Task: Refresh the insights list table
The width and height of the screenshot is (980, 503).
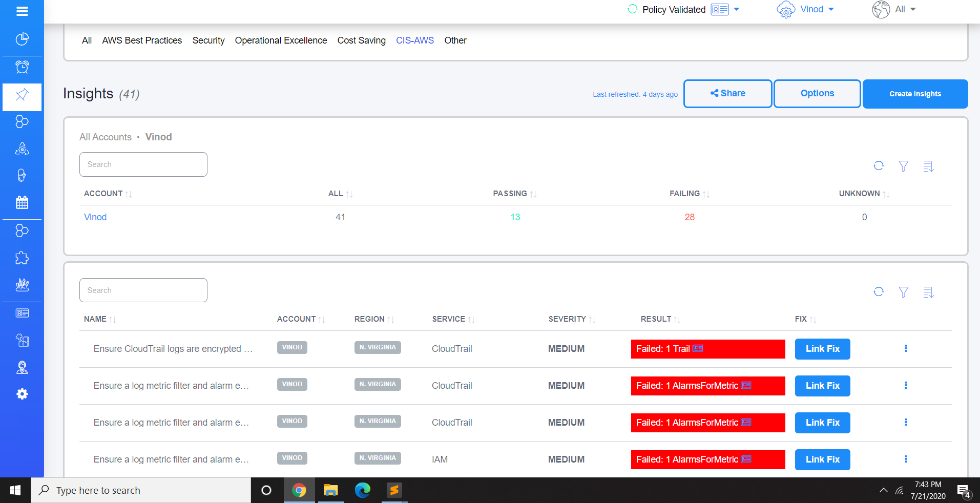Action: (879, 291)
